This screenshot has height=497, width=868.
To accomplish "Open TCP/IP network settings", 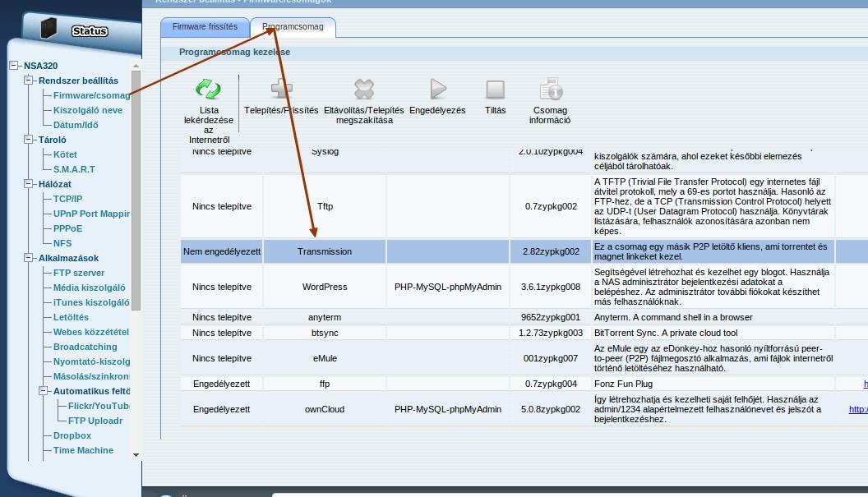I will (x=67, y=199).
